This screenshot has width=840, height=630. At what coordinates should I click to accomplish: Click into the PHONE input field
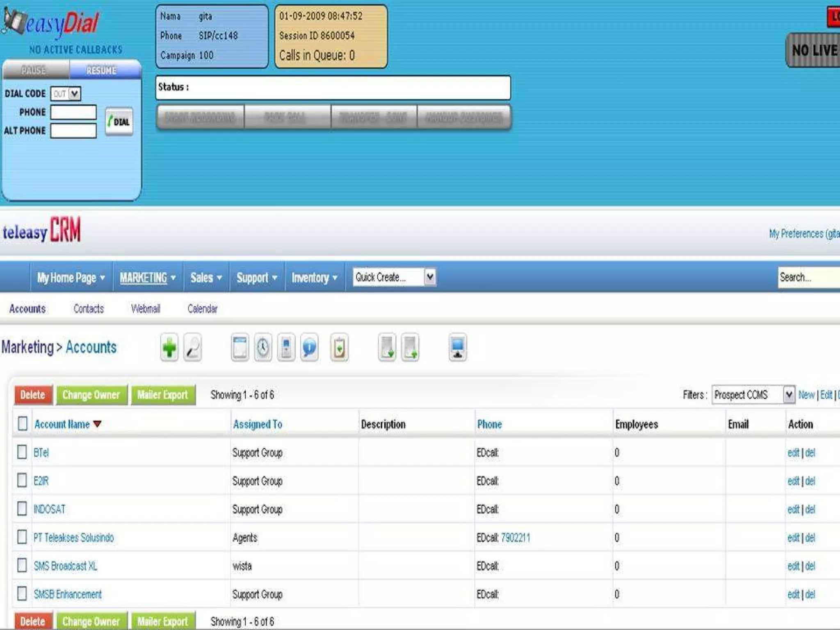73,112
